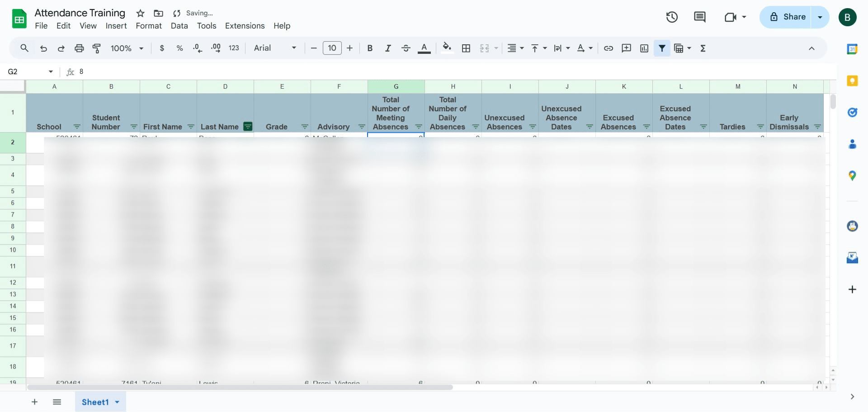Open the Extensions menu
Screen dimensions: 868x412
tap(245, 26)
